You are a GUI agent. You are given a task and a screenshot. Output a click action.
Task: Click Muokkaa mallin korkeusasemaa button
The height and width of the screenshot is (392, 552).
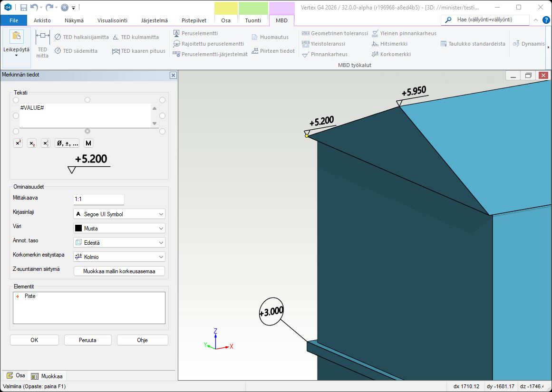(x=119, y=271)
